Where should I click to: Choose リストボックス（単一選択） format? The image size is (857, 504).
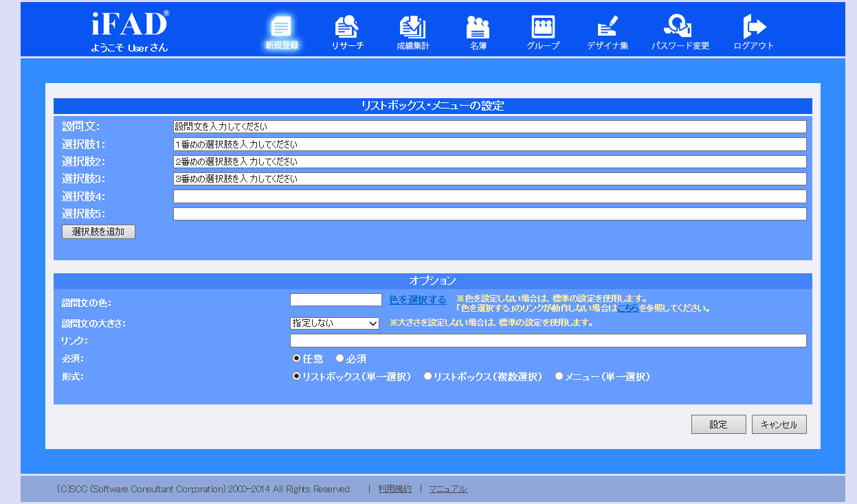297,376
